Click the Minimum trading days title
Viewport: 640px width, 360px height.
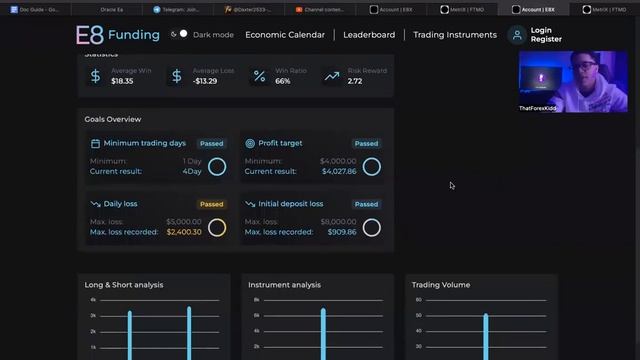click(144, 143)
